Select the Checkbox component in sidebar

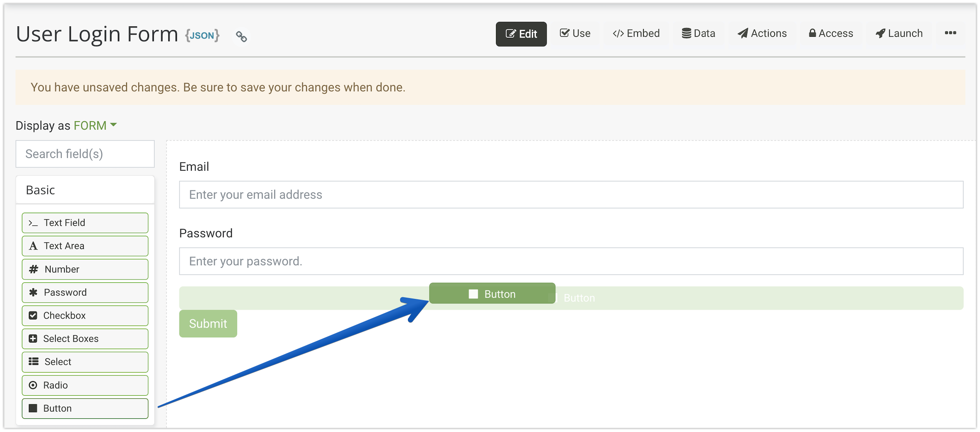pyautogui.click(x=85, y=315)
